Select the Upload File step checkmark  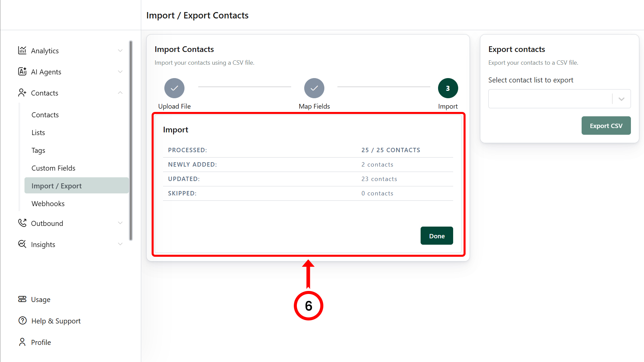click(174, 88)
